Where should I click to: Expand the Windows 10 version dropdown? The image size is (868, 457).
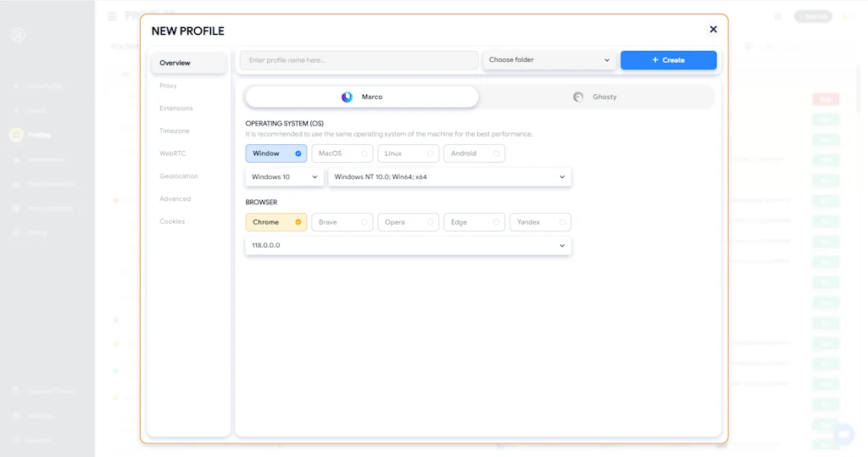tap(284, 177)
